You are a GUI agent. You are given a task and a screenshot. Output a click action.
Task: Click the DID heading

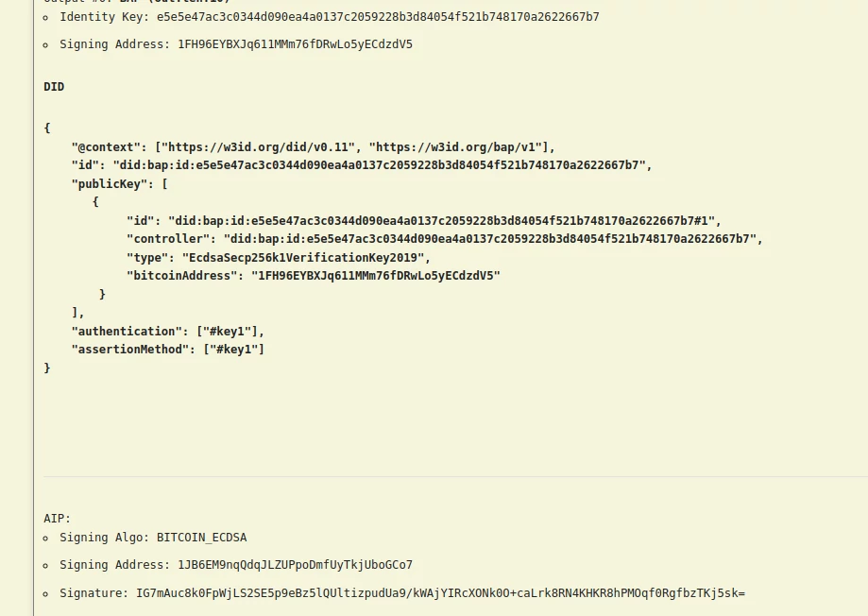tap(54, 86)
